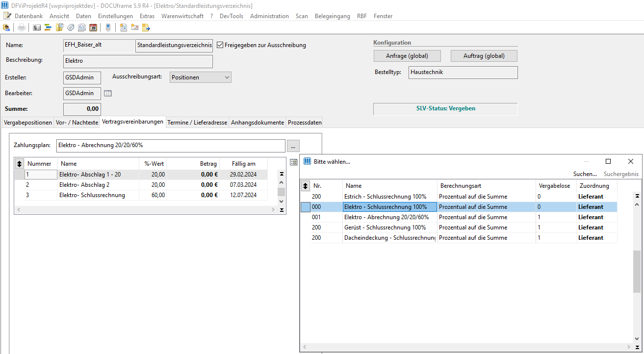Click into the Name field EFH_Baiser_alt
This screenshot has height=354, width=644.
(99, 46)
